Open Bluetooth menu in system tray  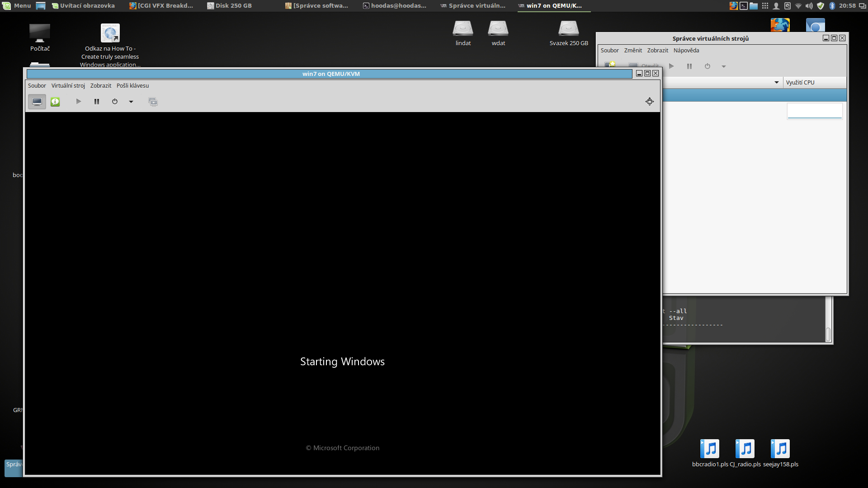pyautogui.click(x=832, y=6)
